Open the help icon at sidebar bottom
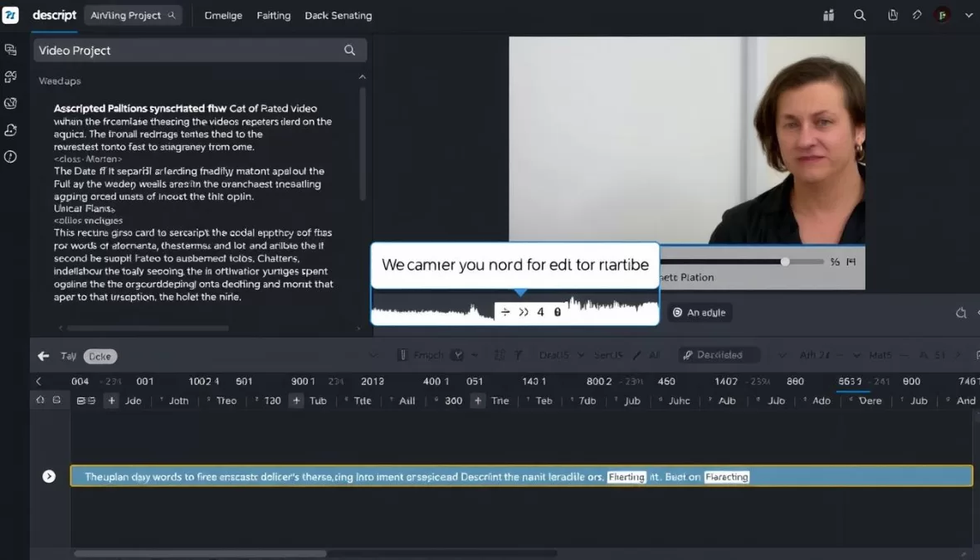 [x=10, y=156]
